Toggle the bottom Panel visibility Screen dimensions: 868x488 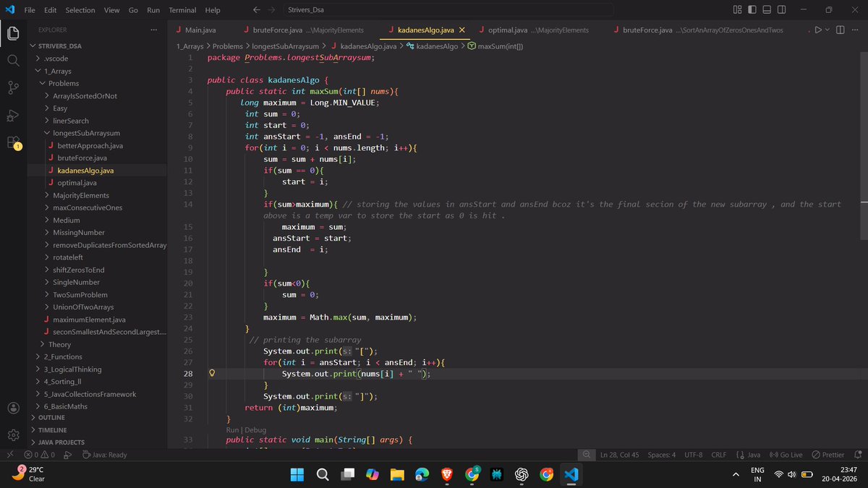(x=766, y=10)
